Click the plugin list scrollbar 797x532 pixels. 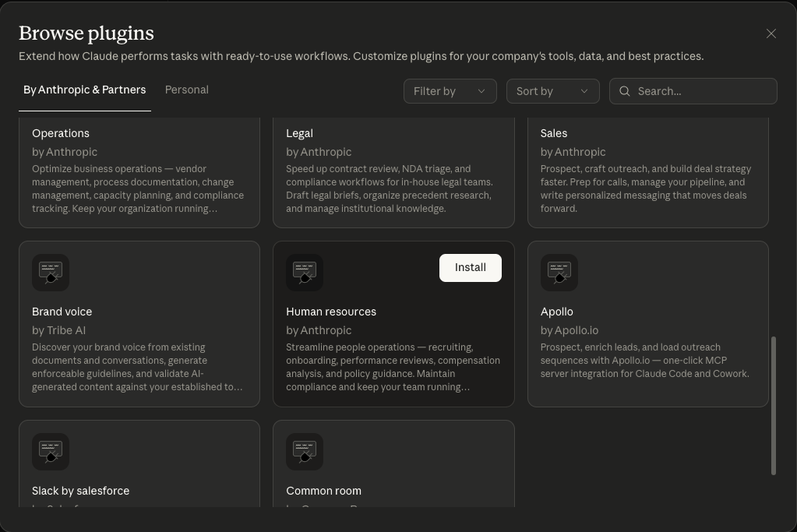coord(774,406)
